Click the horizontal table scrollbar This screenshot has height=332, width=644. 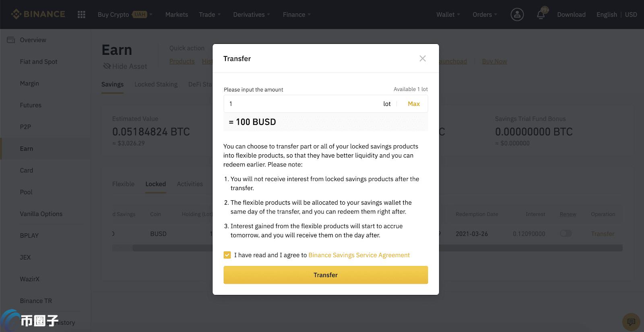367,248
